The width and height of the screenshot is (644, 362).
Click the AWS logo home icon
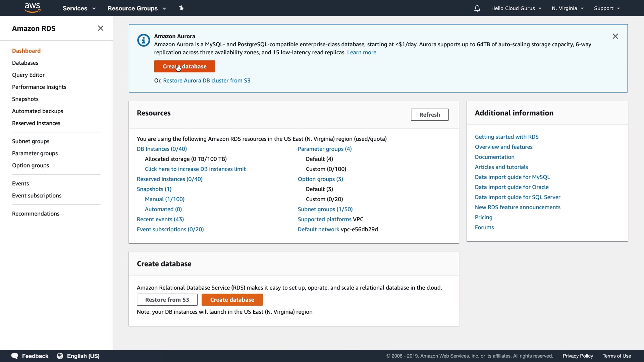point(33,8)
